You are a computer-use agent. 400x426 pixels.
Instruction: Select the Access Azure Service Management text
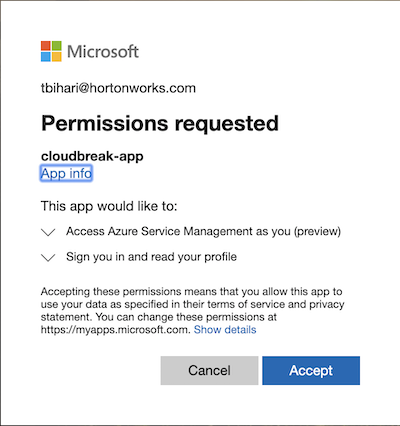[x=203, y=231]
